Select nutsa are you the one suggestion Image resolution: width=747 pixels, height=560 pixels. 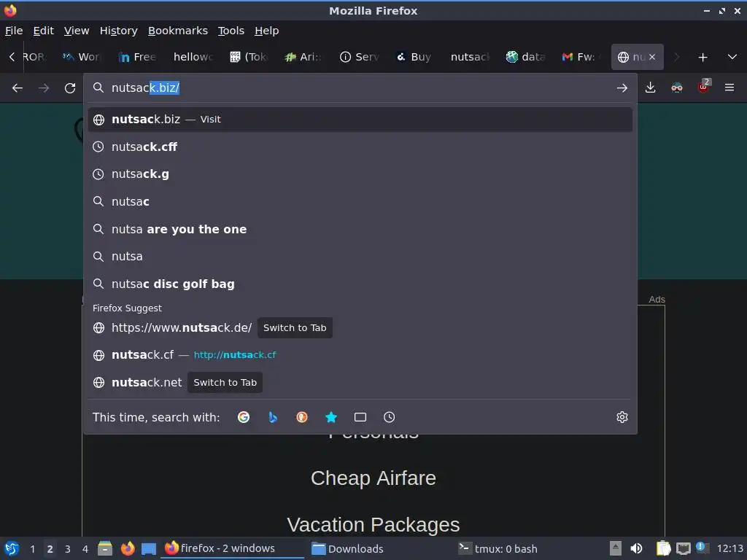[x=360, y=229]
